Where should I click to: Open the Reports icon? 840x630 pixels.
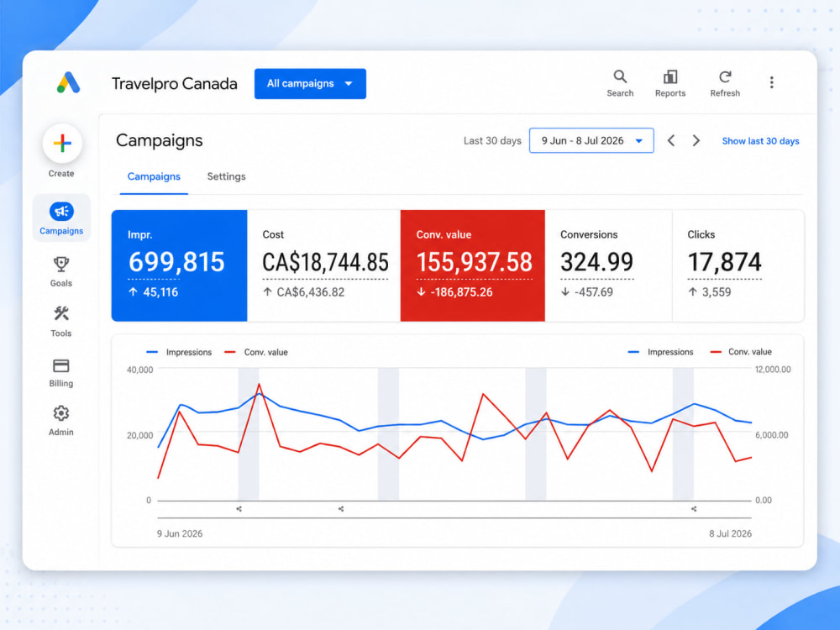coord(670,76)
